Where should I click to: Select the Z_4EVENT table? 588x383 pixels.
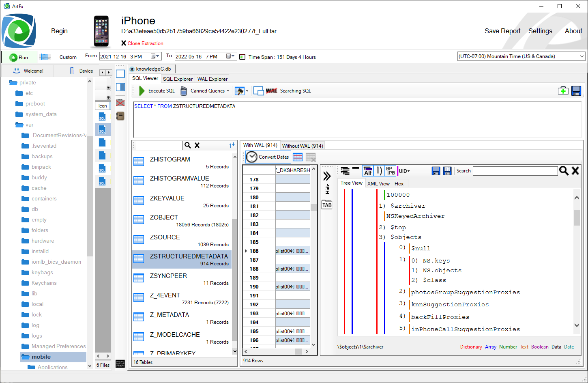[182, 298]
